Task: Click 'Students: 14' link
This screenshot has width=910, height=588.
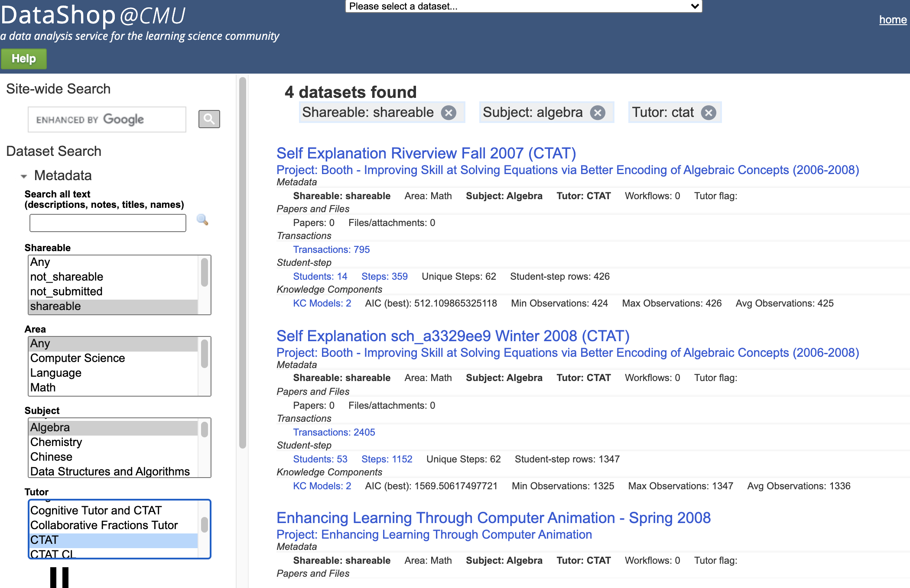Action: (320, 277)
